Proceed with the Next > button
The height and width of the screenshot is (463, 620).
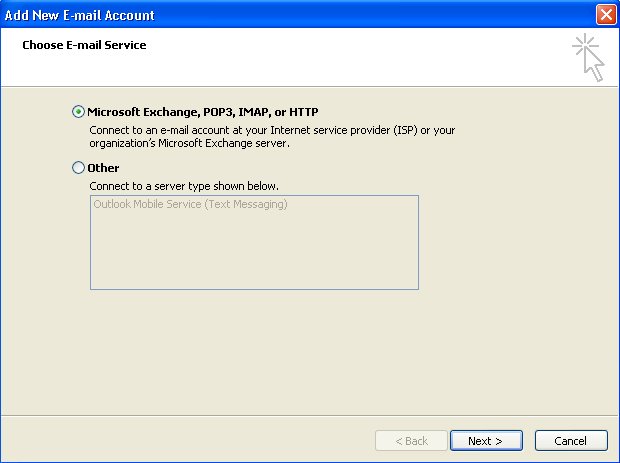[x=486, y=440]
